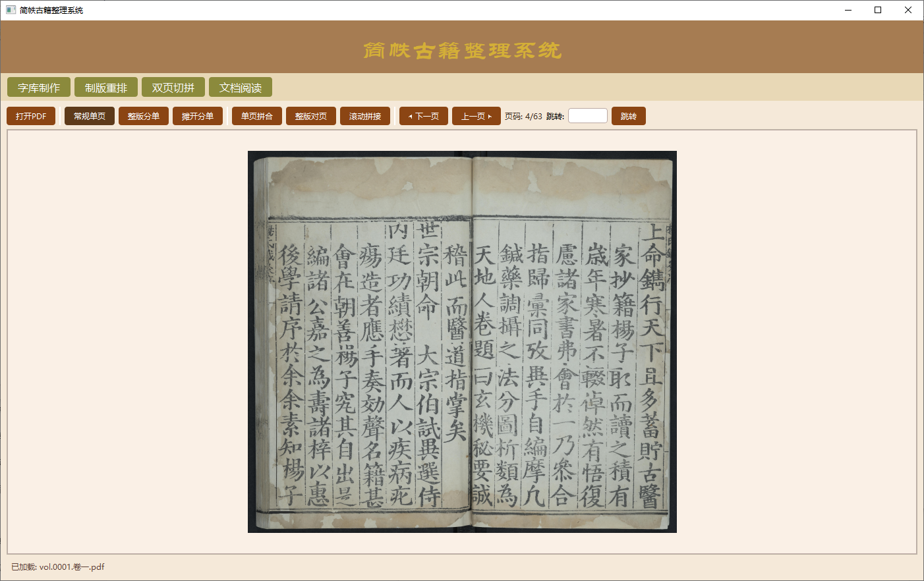The image size is (924, 581).
Task: Enable 单页拼合 mode
Action: [257, 116]
